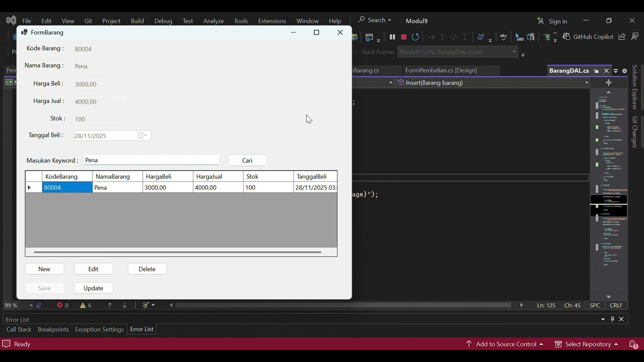Image resolution: width=644 pixels, height=362 pixels.
Task: Open the zoom level 99 % dropdown
Action: pos(31,305)
